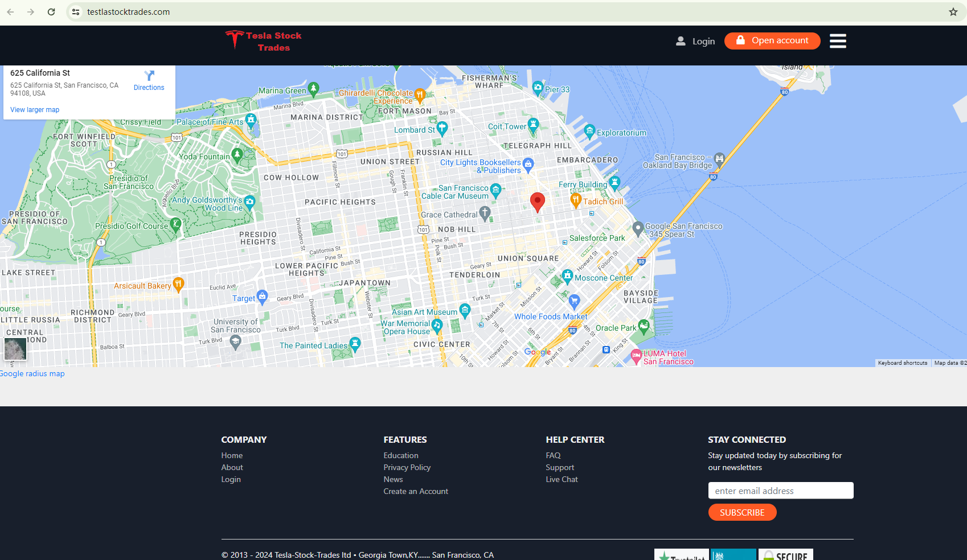Open View larger map link

pyautogui.click(x=35, y=110)
